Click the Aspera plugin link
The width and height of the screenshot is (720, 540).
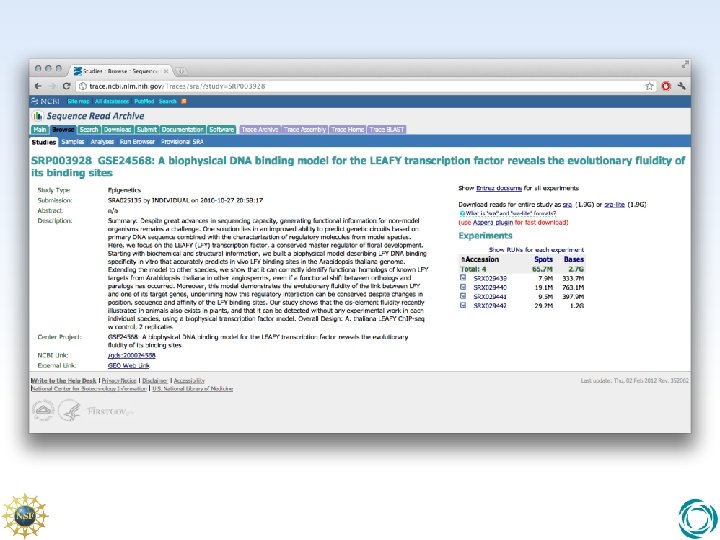tap(493, 223)
